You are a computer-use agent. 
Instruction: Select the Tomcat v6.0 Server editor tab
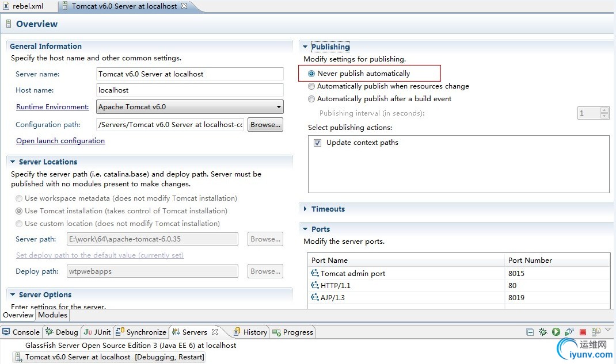tap(124, 6)
